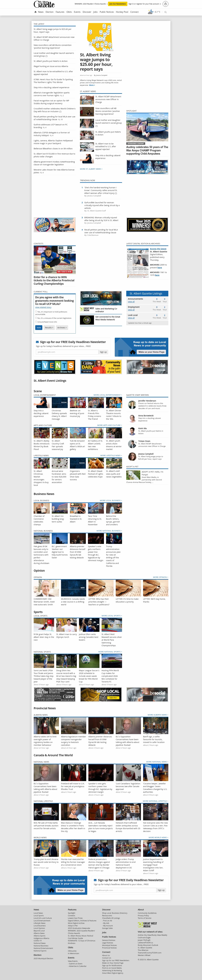Open footer 'Privacy Policy' link
Viewport: 202px width, 980px height.
[x=143, y=916]
